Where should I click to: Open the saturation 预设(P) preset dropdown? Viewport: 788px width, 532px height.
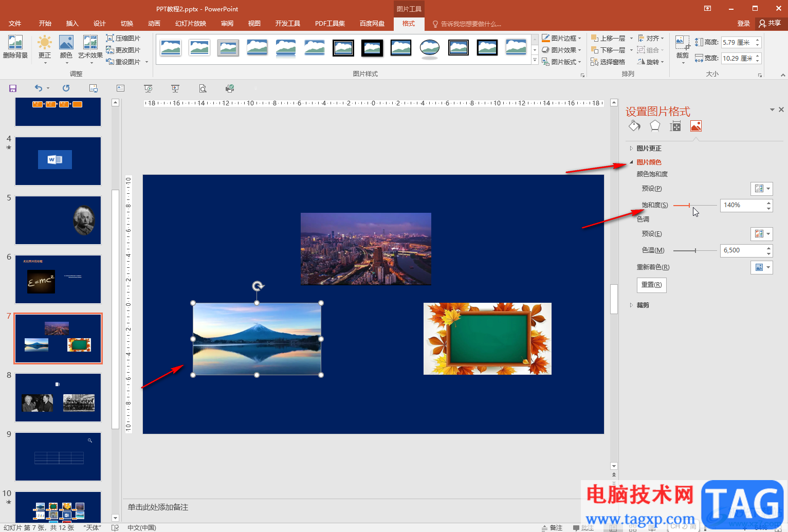tap(761, 189)
